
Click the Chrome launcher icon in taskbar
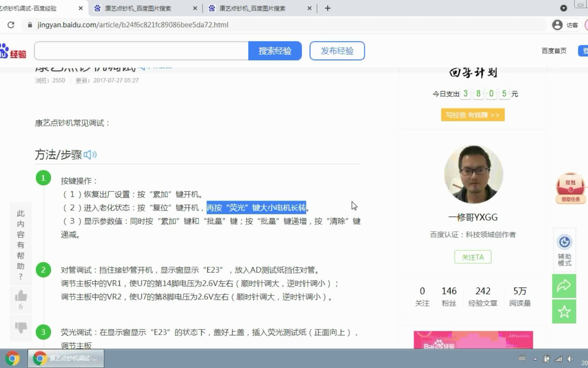[x=13, y=358]
